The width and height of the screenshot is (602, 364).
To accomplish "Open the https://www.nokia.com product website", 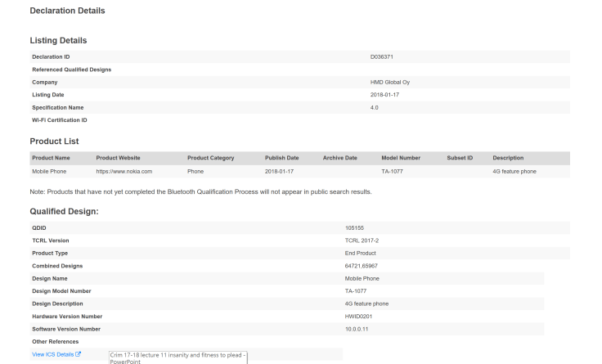I will pos(124,171).
